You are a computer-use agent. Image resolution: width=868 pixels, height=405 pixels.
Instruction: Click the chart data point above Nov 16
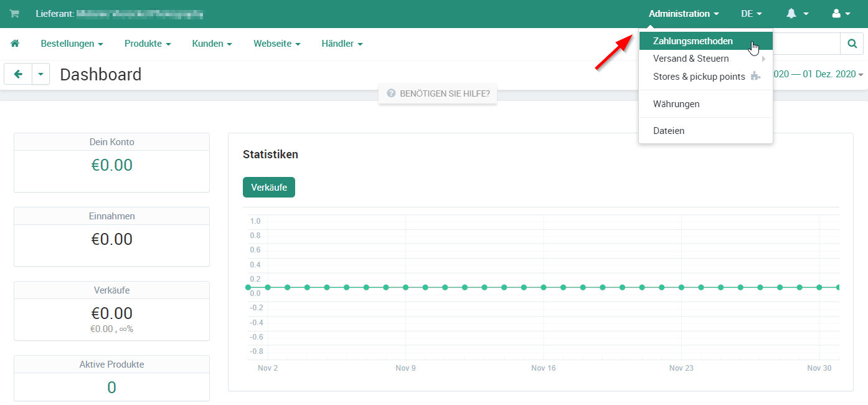544,287
